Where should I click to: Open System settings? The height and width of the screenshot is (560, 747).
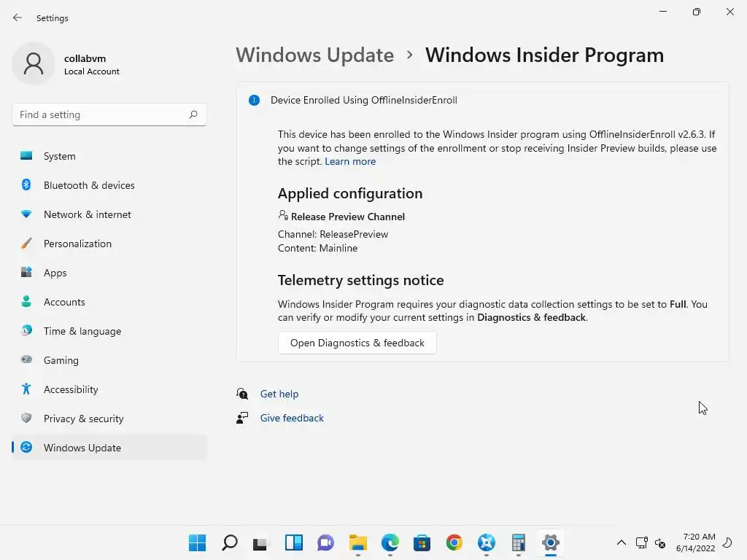point(109,156)
